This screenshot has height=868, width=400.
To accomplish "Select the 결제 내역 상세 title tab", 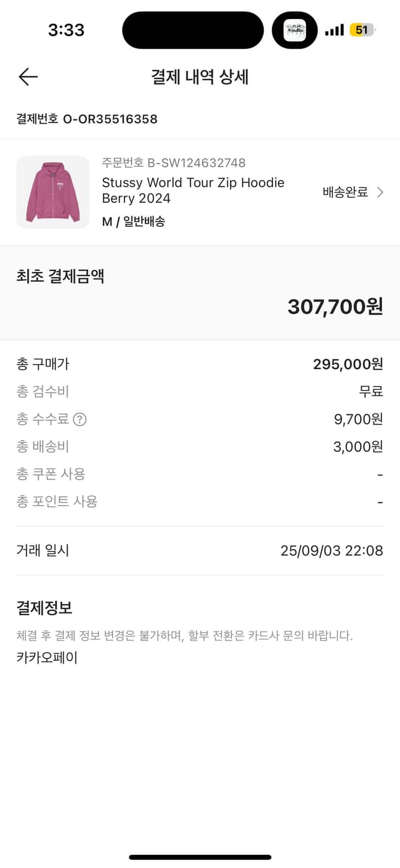I will tap(199, 76).
